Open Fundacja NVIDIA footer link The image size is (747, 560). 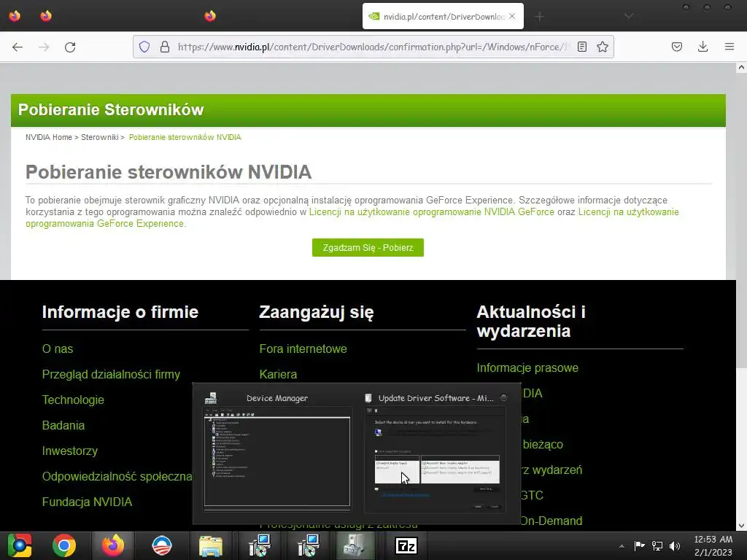point(88,502)
